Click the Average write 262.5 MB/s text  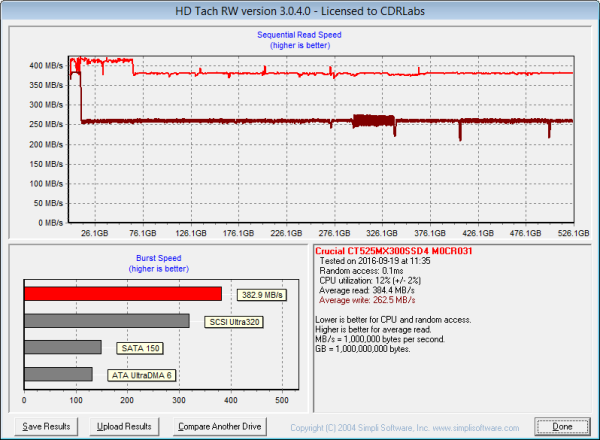(x=365, y=299)
